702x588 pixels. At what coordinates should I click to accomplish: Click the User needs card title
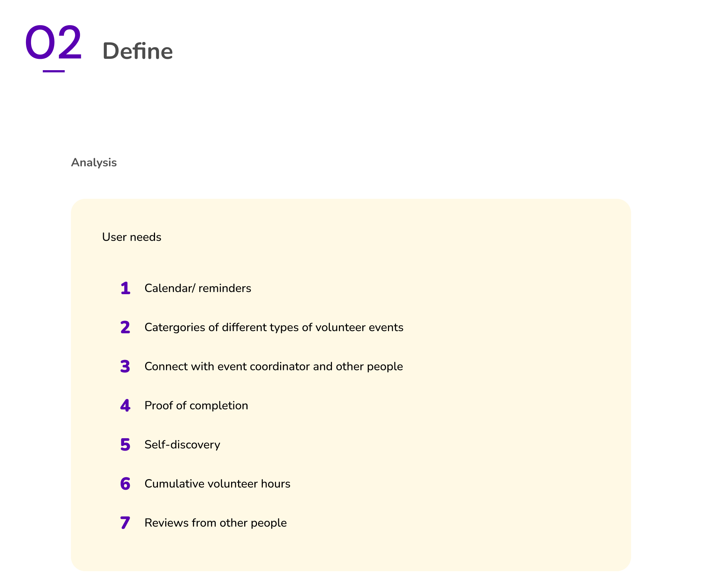tap(132, 237)
